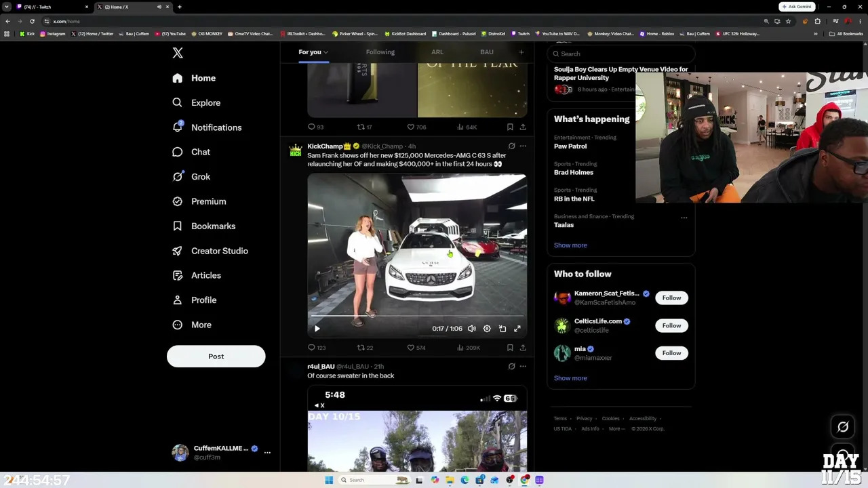Open the Explore section

point(196,103)
